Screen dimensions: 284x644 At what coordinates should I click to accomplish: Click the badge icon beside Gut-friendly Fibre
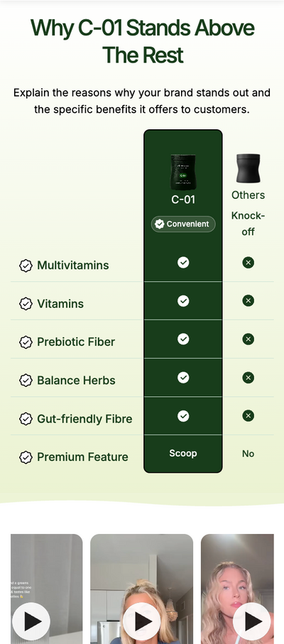click(x=26, y=419)
